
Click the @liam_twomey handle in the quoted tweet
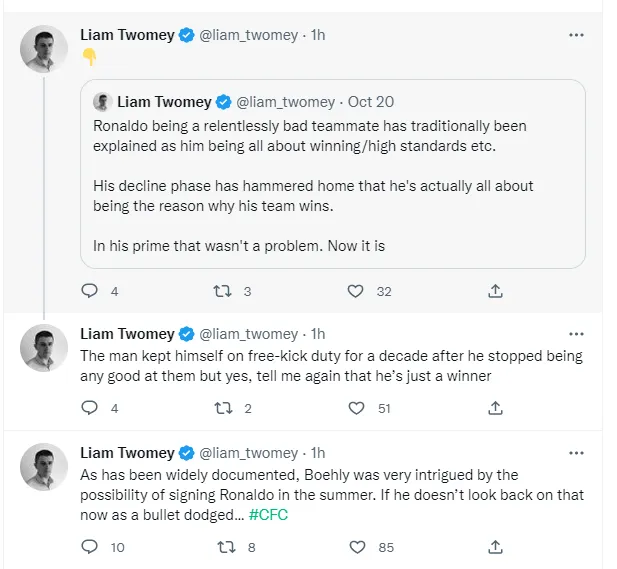(284, 102)
